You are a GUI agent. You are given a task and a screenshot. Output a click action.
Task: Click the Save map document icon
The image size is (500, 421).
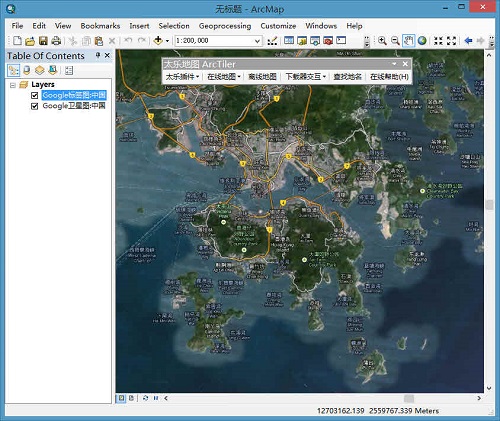43,41
